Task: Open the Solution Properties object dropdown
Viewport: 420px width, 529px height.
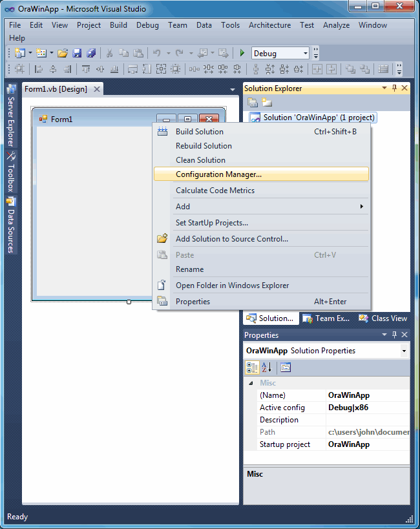Action: 404,351
